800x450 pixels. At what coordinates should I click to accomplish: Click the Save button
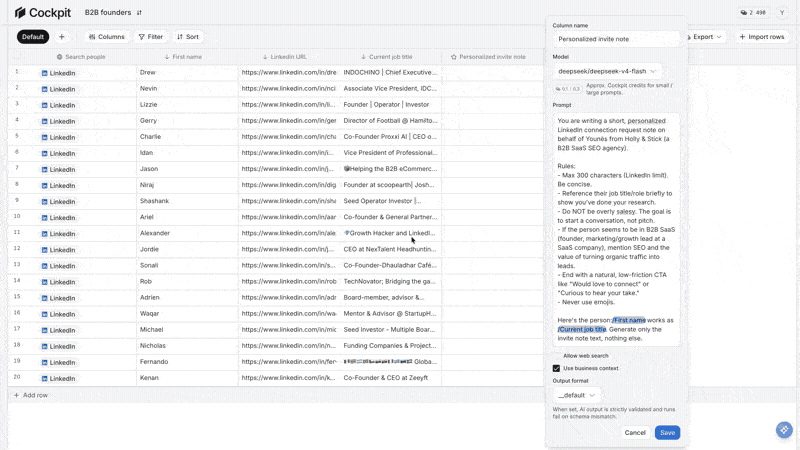click(x=667, y=433)
